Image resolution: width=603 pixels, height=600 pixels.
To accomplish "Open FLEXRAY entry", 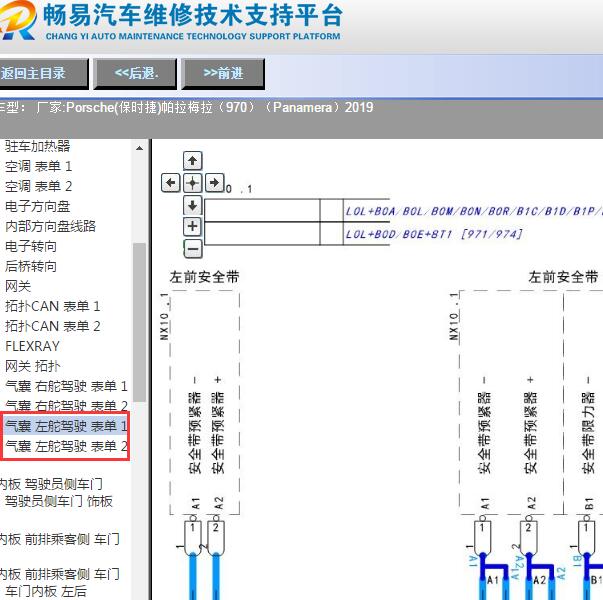I will (x=32, y=346).
